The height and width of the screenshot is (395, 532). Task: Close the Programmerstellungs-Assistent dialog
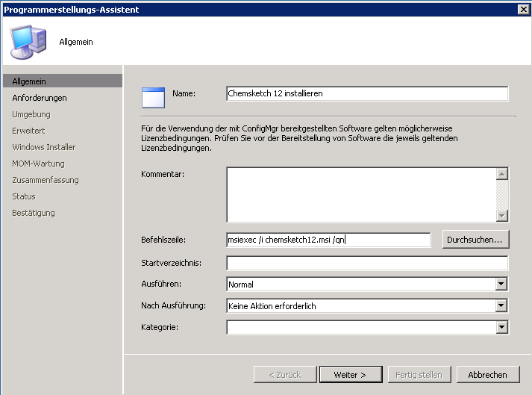click(523, 9)
